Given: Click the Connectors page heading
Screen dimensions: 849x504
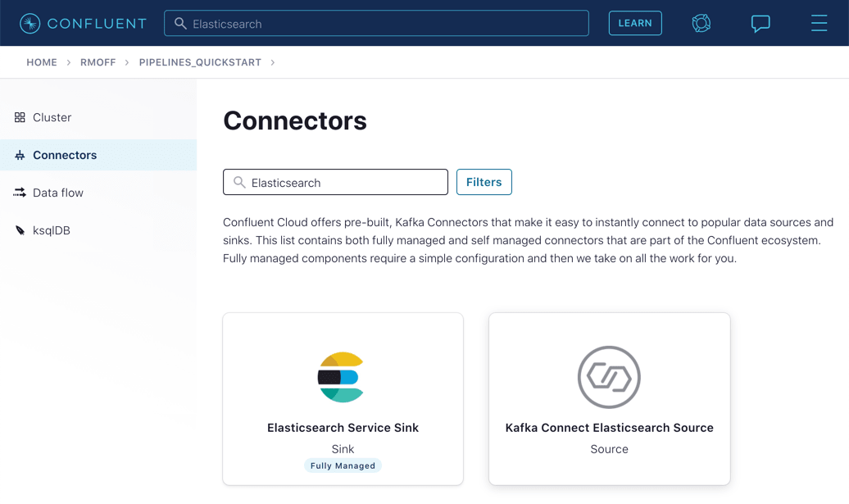Looking at the screenshot, I should [x=295, y=120].
